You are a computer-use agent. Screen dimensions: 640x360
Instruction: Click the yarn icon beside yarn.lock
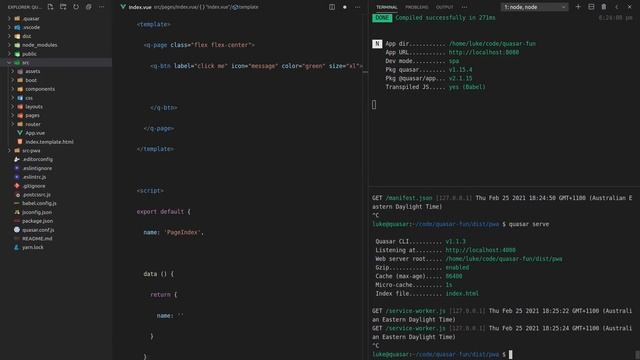tap(17, 247)
